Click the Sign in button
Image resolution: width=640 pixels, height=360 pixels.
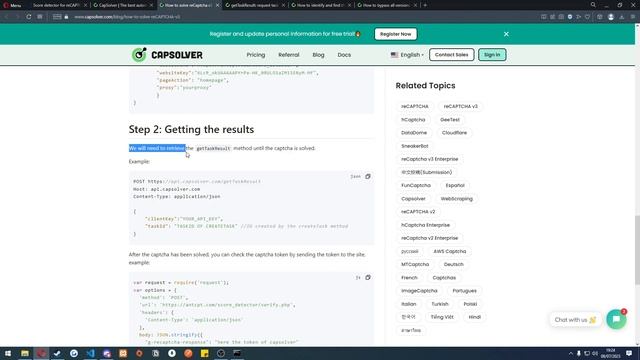(x=492, y=55)
